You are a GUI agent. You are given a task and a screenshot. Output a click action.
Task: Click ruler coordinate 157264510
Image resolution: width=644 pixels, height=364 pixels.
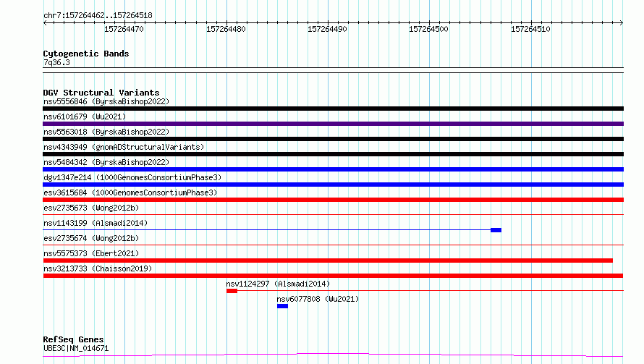click(530, 29)
